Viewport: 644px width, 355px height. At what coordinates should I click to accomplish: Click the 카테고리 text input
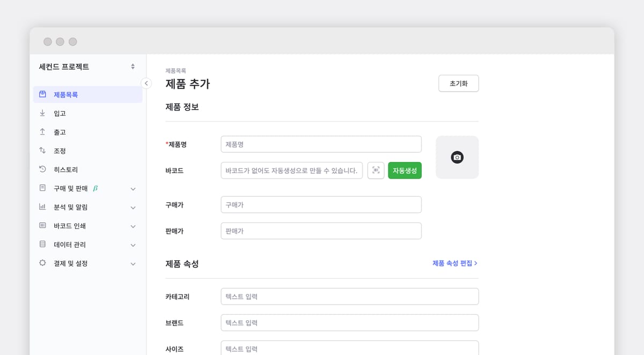point(349,297)
